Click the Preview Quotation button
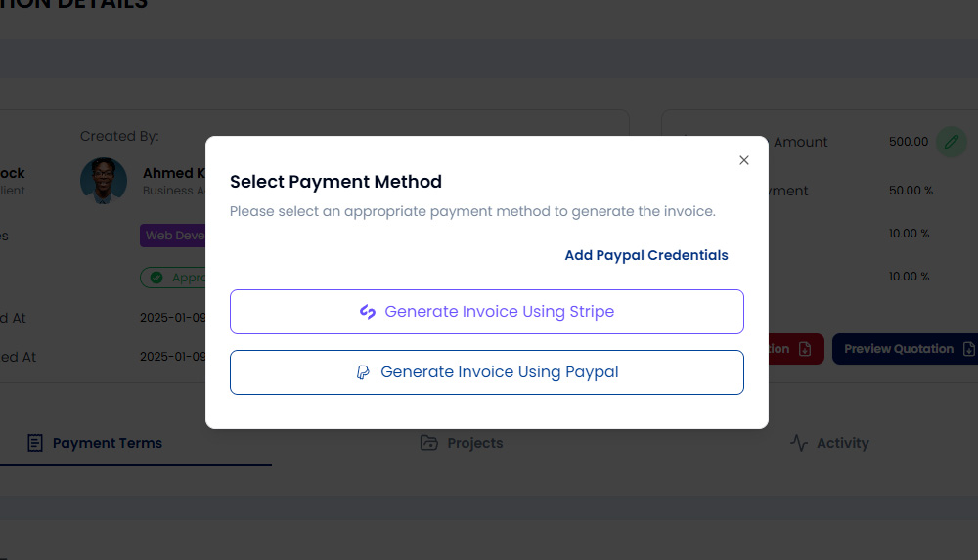The image size is (978, 560). (905, 349)
